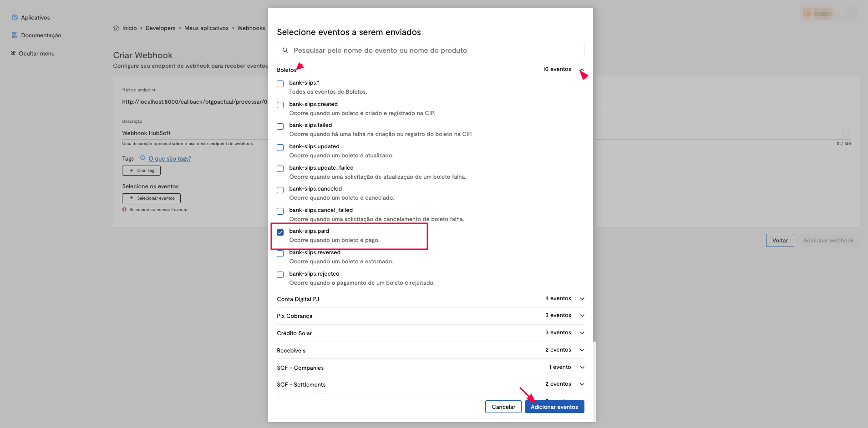Focus the event search input field
The image size is (868, 428).
coord(430,50)
